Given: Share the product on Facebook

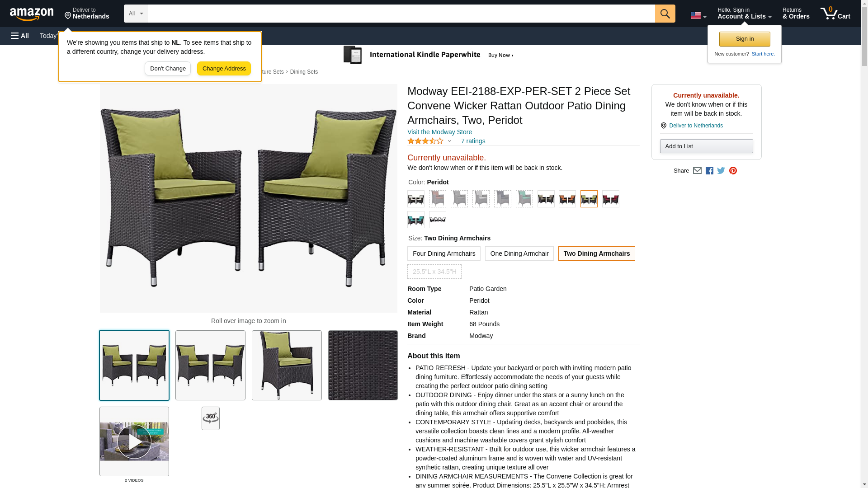Looking at the screenshot, I should (x=709, y=171).
